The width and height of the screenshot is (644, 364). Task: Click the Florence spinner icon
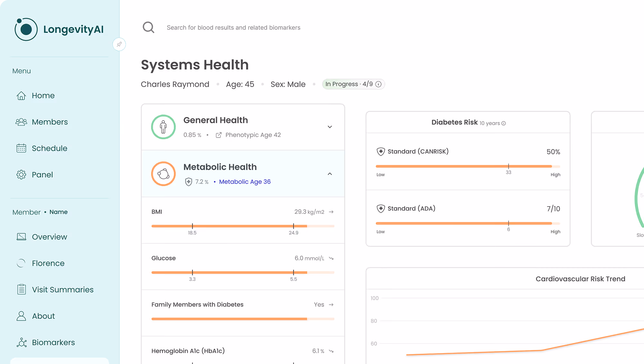point(21,263)
